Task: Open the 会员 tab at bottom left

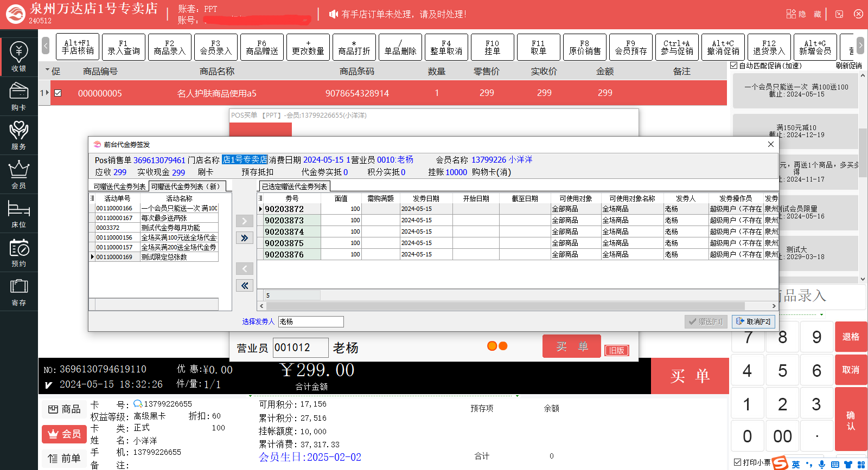Action: pyautogui.click(x=64, y=434)
